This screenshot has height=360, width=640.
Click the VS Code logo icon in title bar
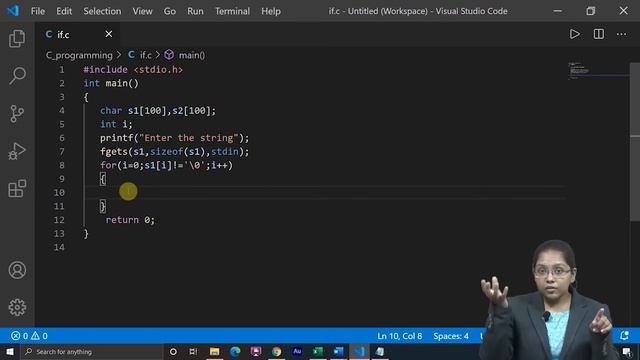tap(13, 11)
